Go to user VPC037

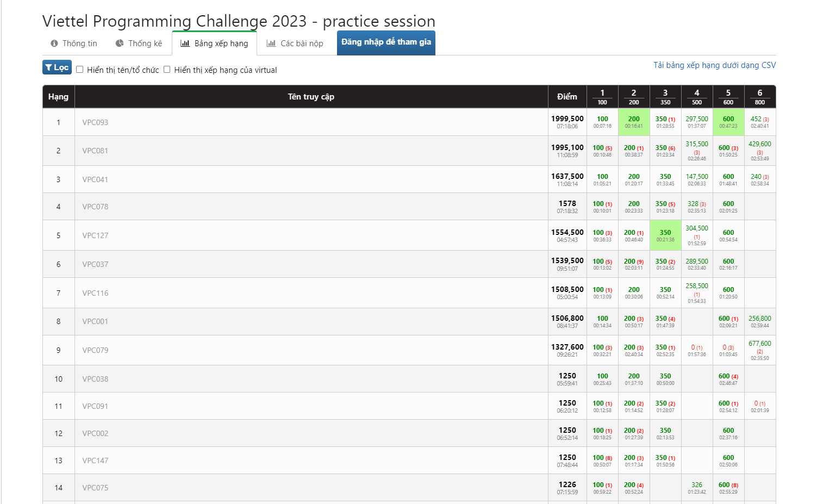click(x=95, y=264)
